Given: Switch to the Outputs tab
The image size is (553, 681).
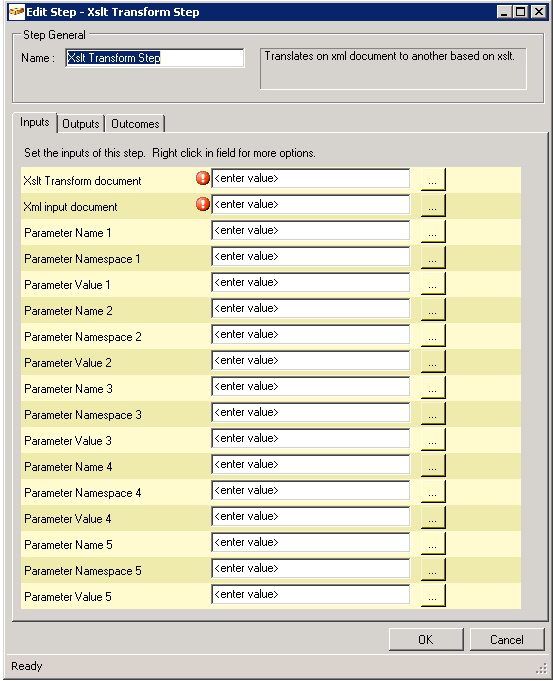Looking at the screenshot, I should 81,124.
